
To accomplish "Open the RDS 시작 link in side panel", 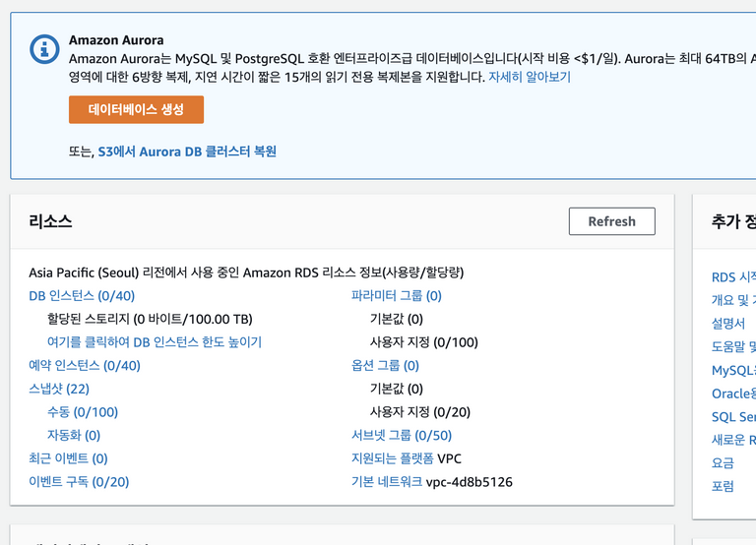I will point(733,277).
